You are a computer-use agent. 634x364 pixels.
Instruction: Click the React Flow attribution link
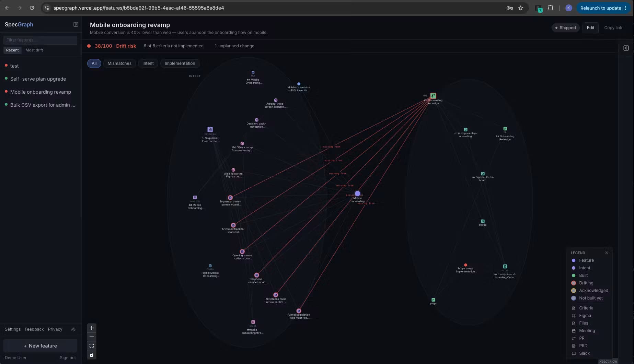click(x=608, y=361)
